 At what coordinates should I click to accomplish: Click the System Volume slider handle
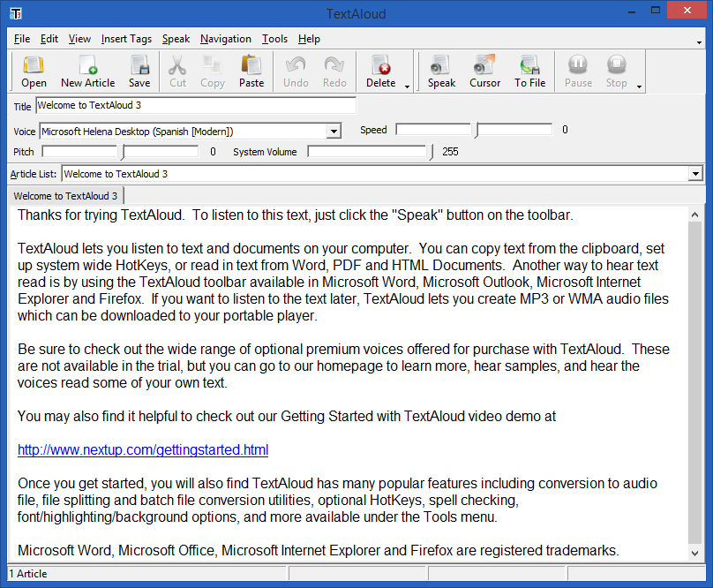click(432, 152)
